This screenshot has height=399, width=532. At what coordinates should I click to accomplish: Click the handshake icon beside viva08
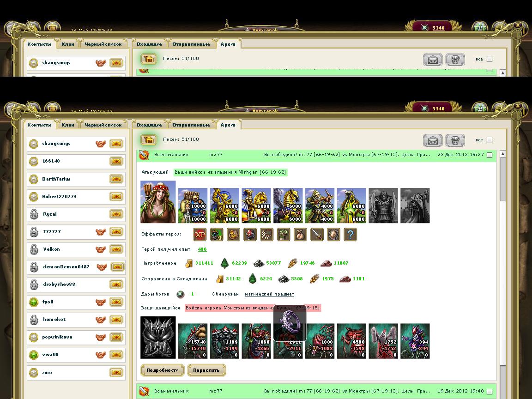pos(100,355)
